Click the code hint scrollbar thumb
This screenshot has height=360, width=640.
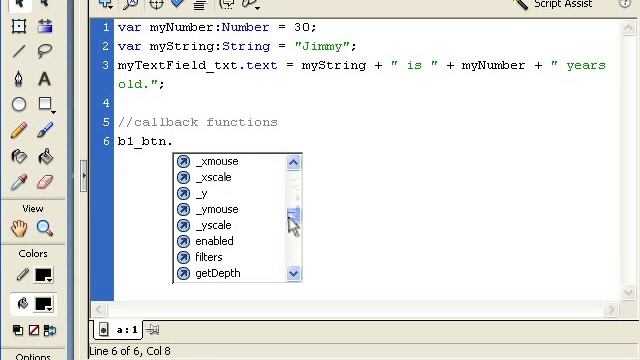(293, 215)
